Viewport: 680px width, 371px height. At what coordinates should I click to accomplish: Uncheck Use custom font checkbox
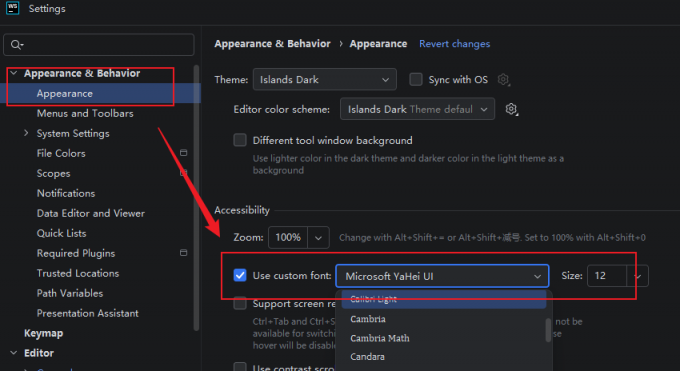240,276
